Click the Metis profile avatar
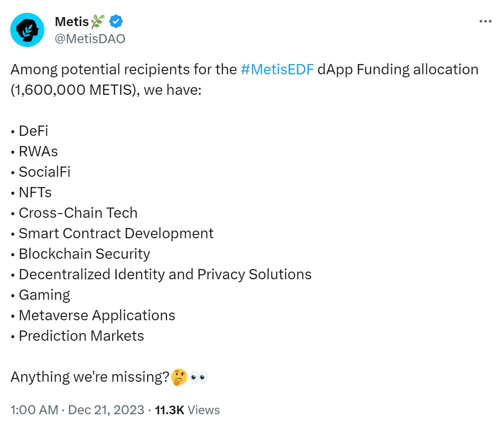Screen dimensions: 504x430 click(28, 30)
